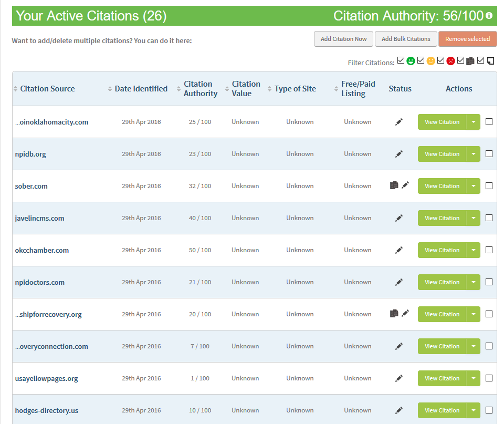Select the oinoklahomacity.com row checkbox
The height and width of the screenshot is (424, 504).
tap(489, 121)
